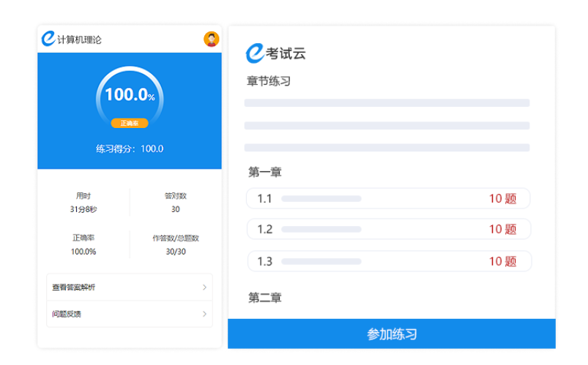Click the 用时 31分8秒 statistic
The height and width of the screenshot is (365, 588).
83,203
